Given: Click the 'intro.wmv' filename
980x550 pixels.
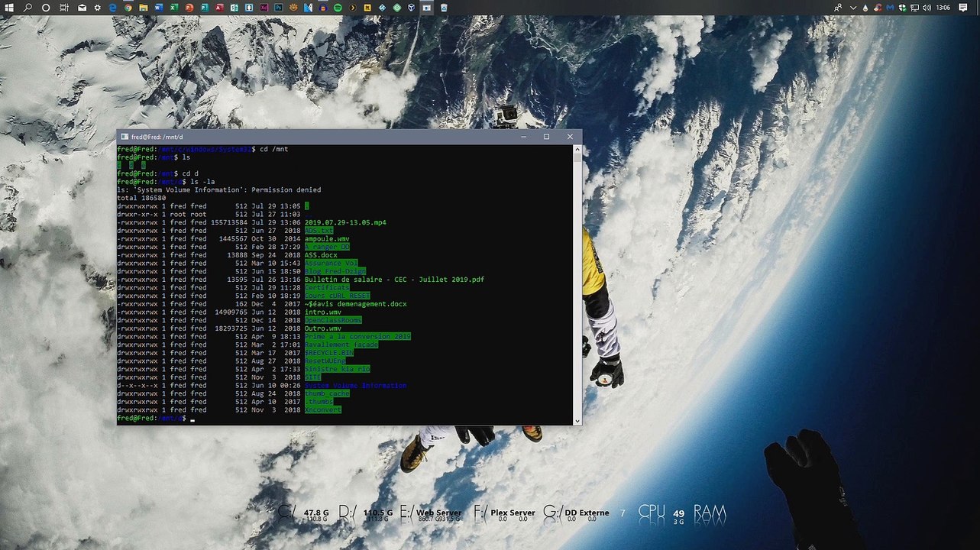Looking at the screenshot, I should pyautogui.click(x=322, y=312).
